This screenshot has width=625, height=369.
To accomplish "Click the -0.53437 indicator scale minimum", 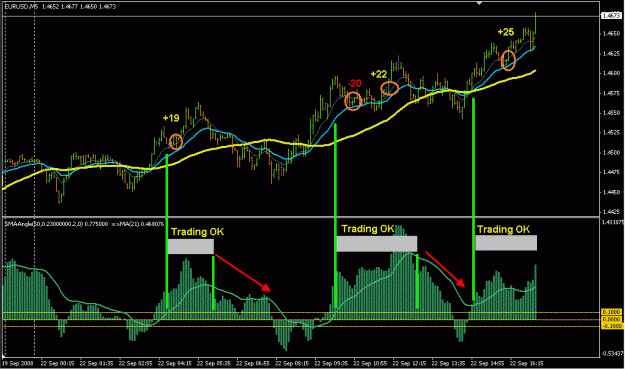I will 612,354.
